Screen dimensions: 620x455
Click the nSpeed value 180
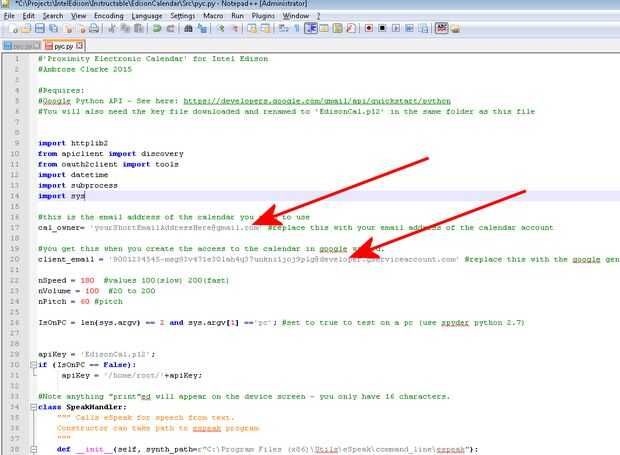click(x=87, y=280)
